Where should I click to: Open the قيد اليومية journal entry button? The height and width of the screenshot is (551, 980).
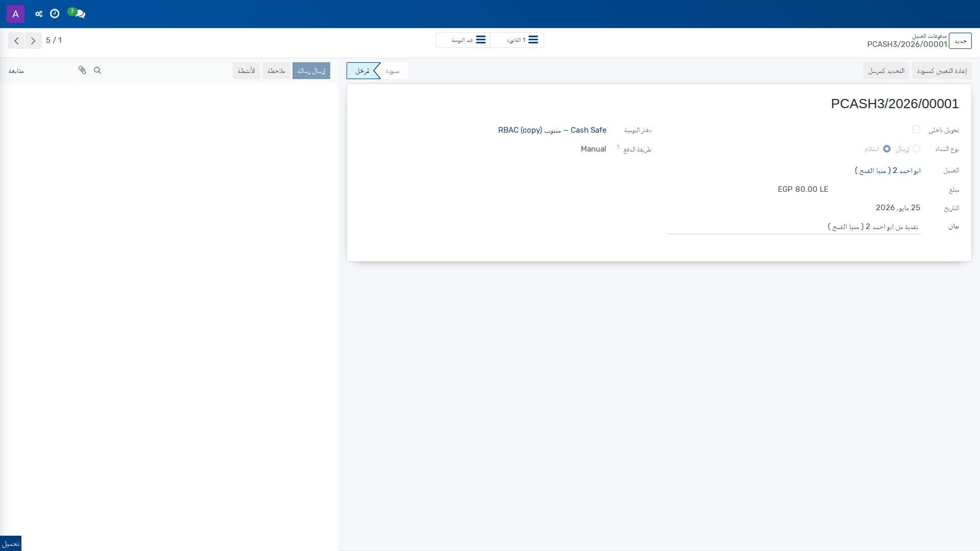[x=463, y=40]
